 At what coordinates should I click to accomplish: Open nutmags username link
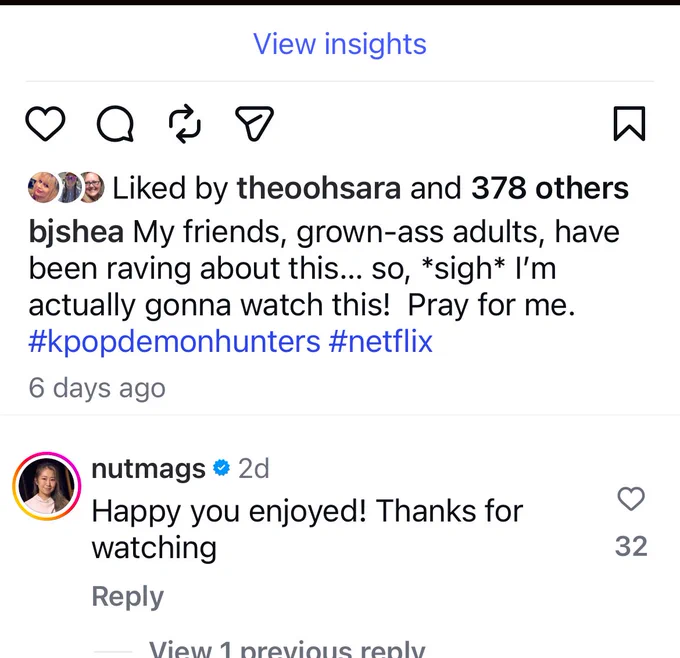[148, 469]
